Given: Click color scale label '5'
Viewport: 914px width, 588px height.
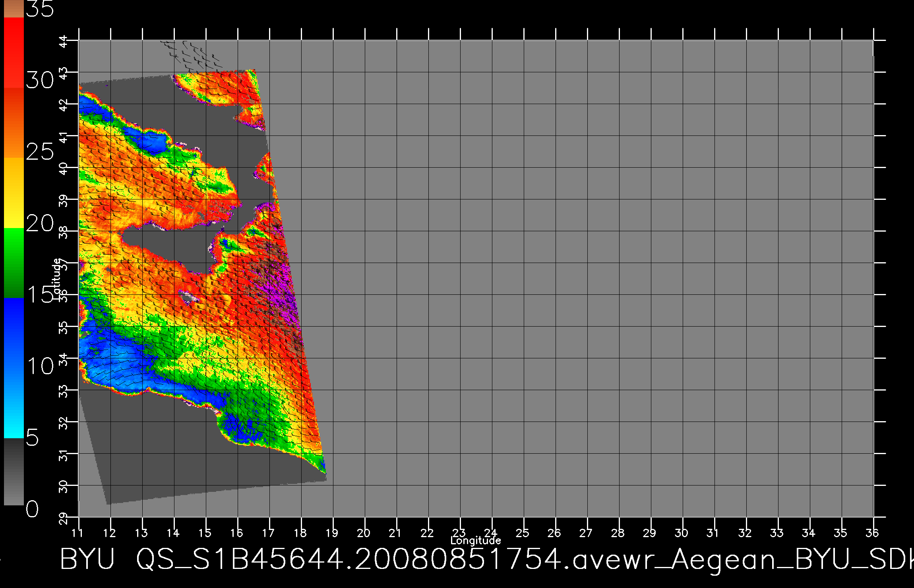Looking at the screenshot, I should pos(33,437).
